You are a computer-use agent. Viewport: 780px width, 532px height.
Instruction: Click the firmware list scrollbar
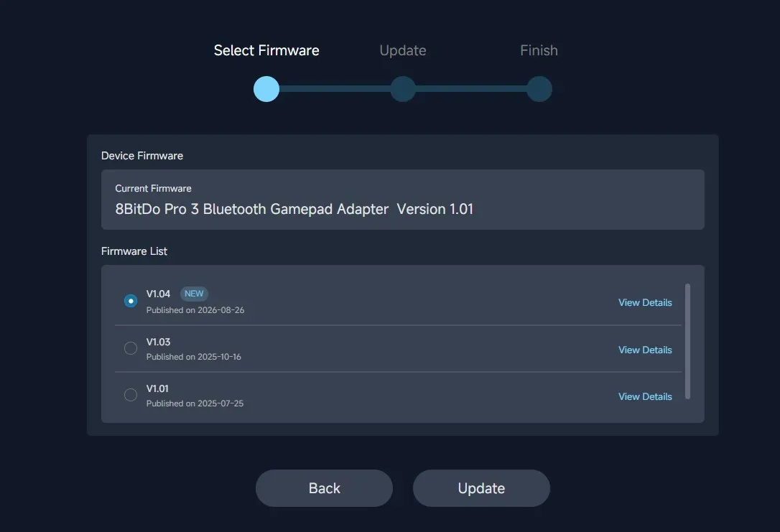tap(687, 341)
